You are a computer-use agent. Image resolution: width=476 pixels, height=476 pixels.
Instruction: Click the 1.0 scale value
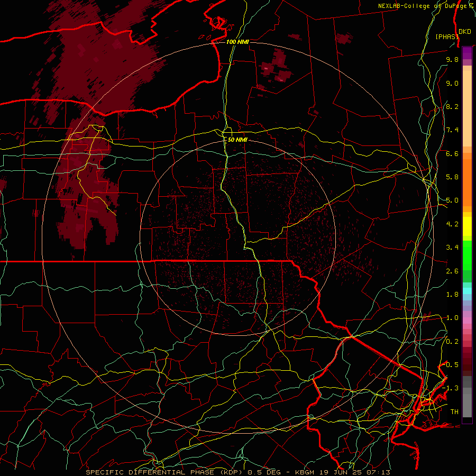click(x=452, y=318)
